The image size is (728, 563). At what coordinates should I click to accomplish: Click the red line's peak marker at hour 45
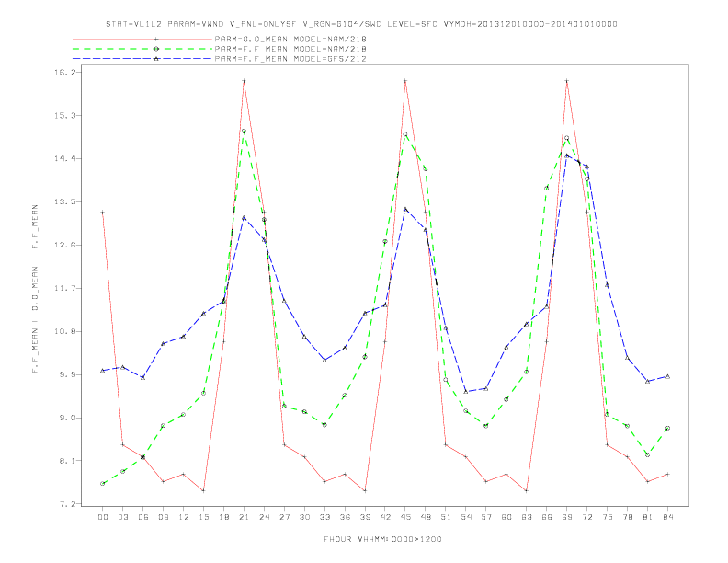405,81
